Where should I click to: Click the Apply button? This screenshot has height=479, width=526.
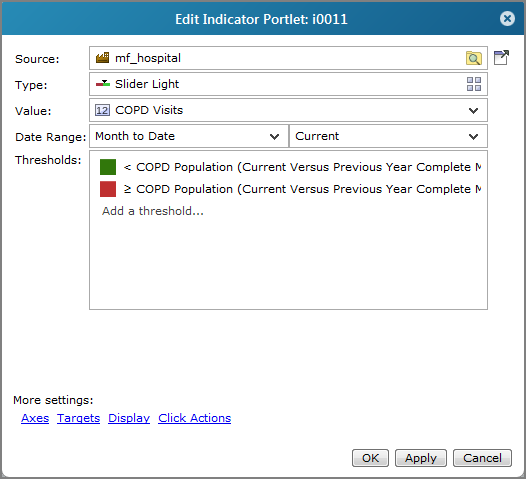[421, 458]
